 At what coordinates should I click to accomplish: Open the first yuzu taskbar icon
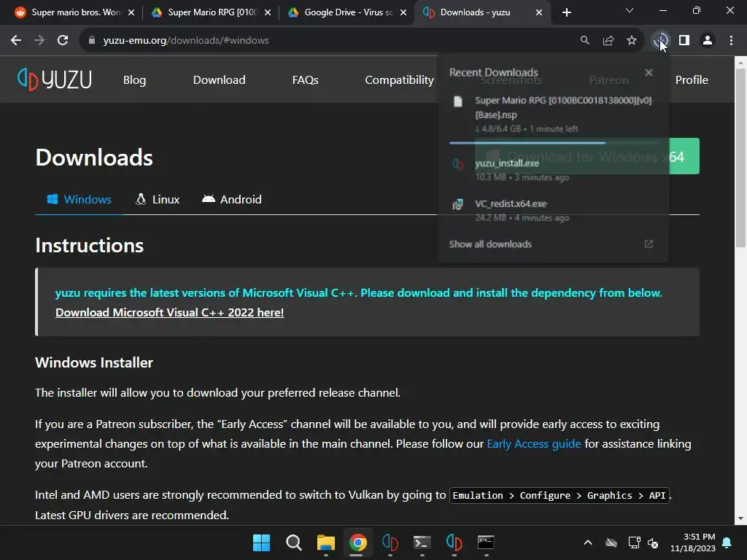click(x=390, y=542)
